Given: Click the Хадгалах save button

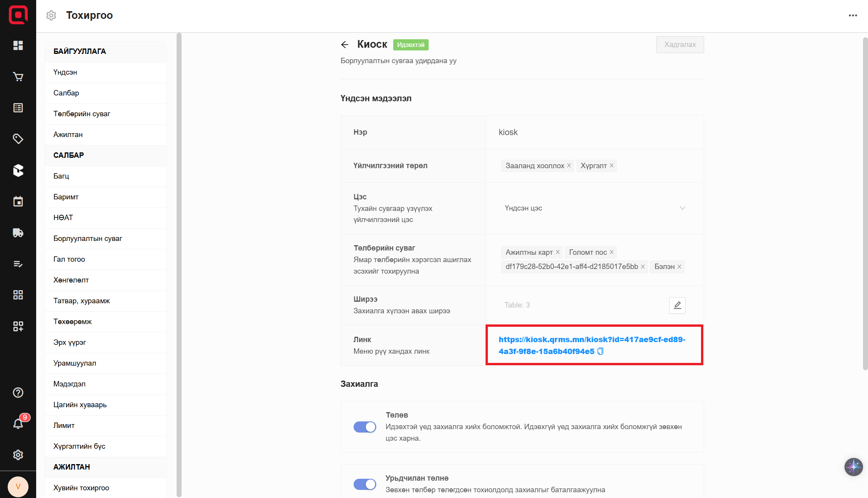Looking at the screenshot, I should (680, 45).
